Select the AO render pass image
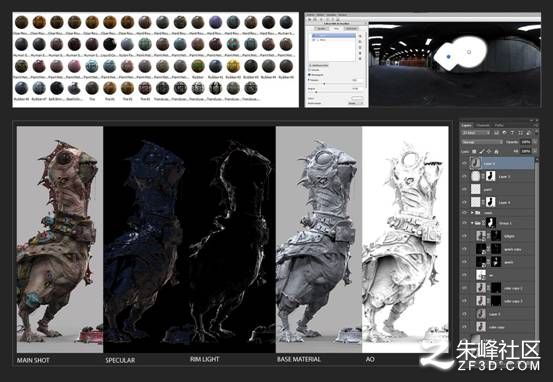 [x=405, y=239]
